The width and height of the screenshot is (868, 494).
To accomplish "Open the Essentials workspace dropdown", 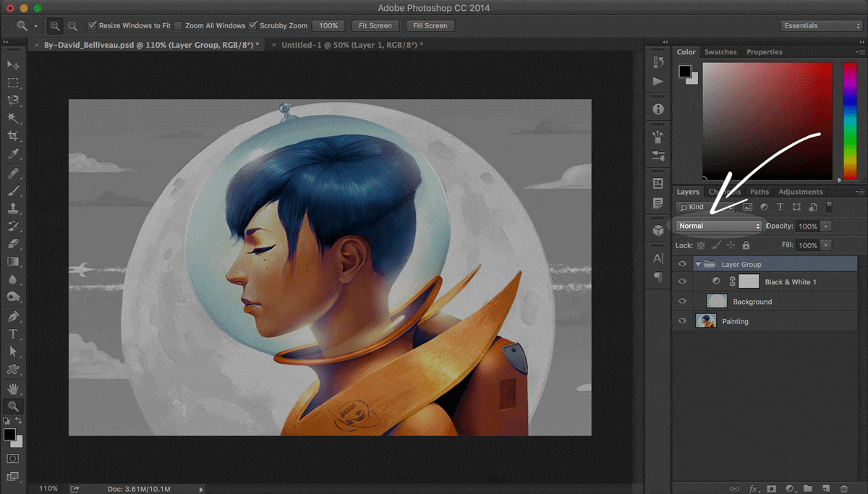I will [x=821, y=25].
